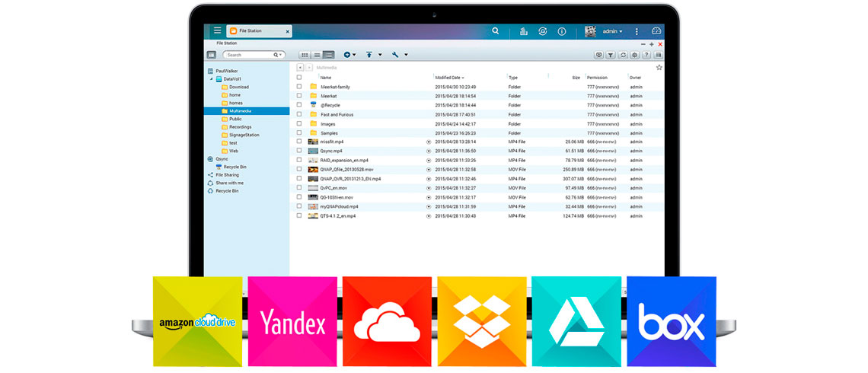Image resolution: width=868 pixels, height=373 pixels.
Task: Open File Station settings gear
Action: pos(634,55)
